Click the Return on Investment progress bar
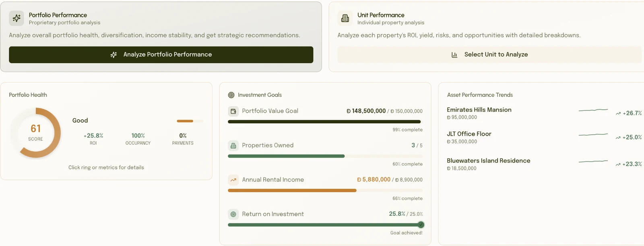This screenshot has height=246, width=644. tap(325, 225)
